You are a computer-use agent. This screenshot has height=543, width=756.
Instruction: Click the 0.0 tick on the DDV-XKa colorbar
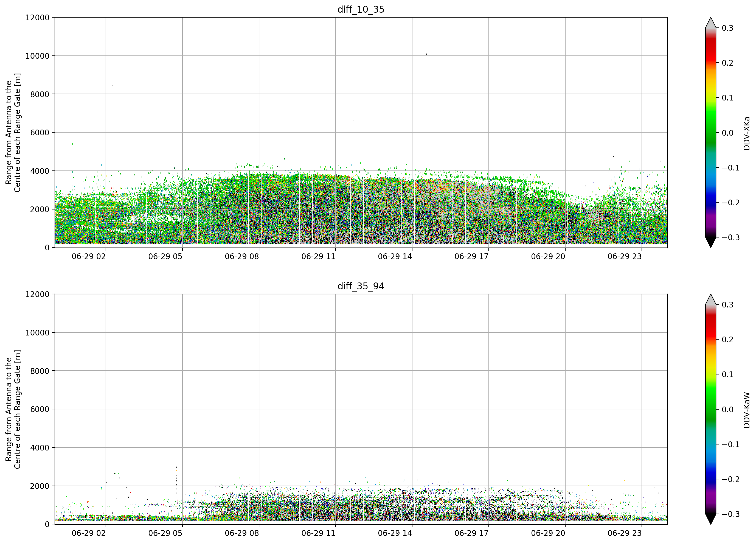click(728, 133)
